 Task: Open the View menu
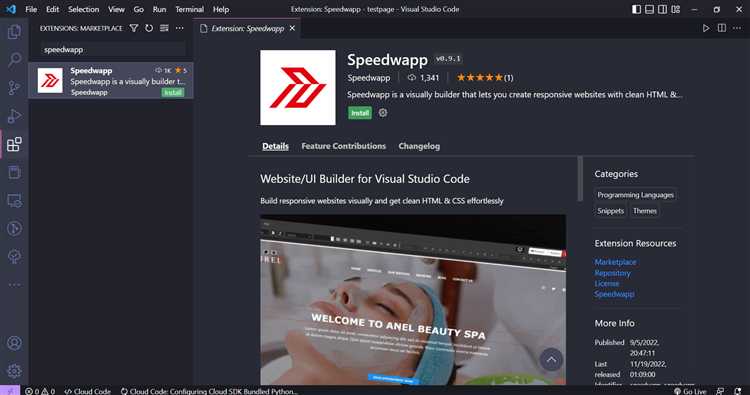point(116,9)
